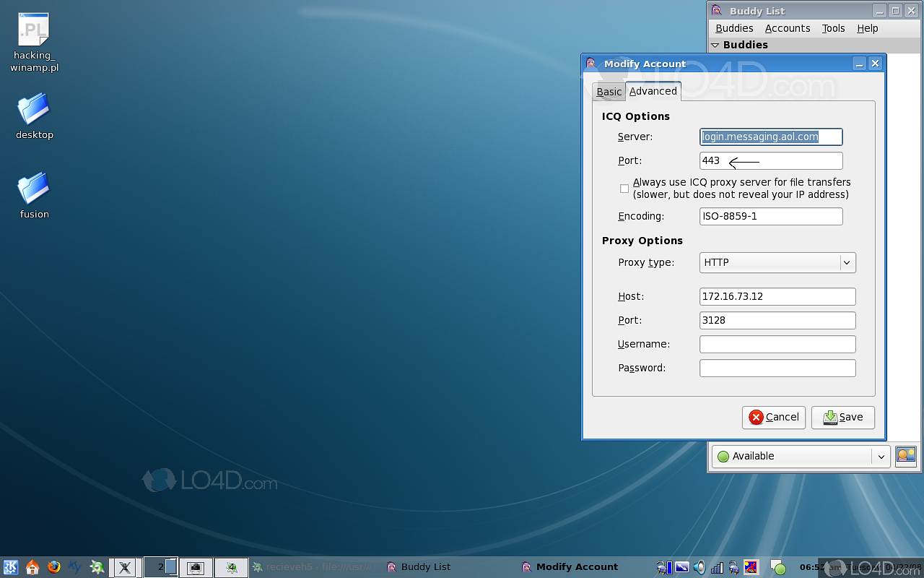The image size is (924, 578).
Task: Open the Proxy type dropdown
Action: (777, 262)
